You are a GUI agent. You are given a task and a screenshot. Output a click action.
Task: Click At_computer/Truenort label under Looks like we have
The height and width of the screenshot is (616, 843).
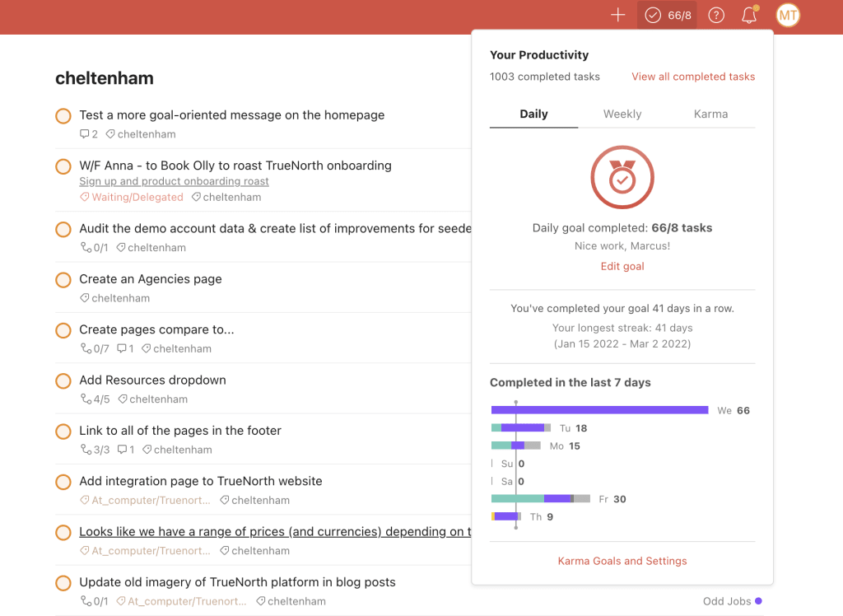(145, 551)
